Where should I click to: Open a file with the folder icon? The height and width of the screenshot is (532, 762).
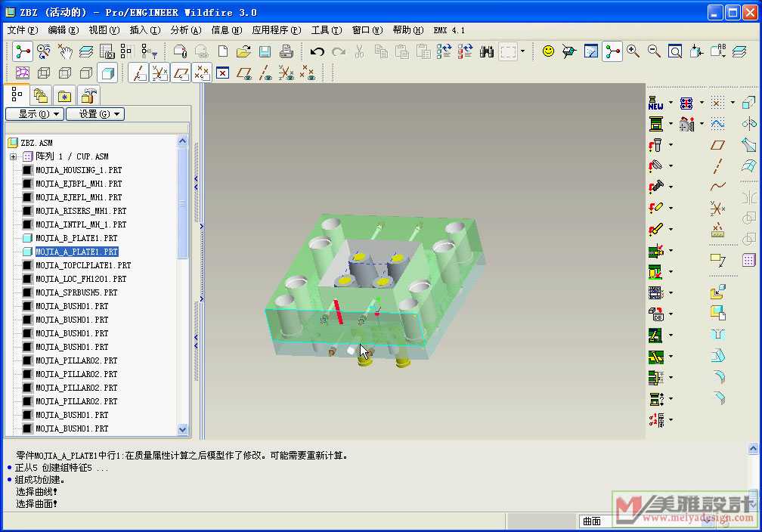[x=243, y=51]
